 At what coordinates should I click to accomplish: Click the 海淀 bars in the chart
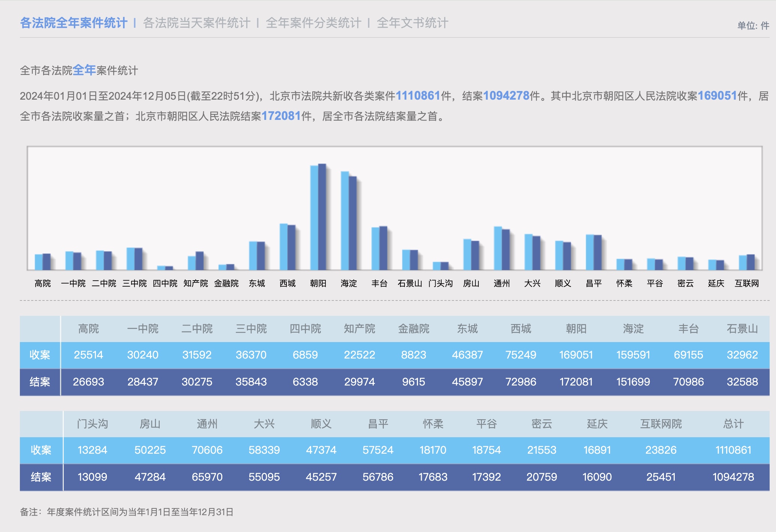(x=349, y=221)
